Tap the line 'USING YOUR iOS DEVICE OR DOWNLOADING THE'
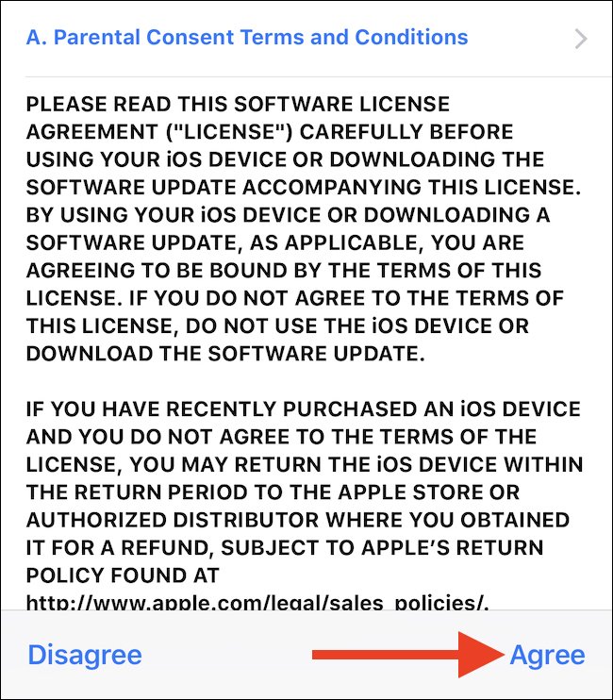Image resolution: width=613 pixels, height=700 pixels. [285, 159]
